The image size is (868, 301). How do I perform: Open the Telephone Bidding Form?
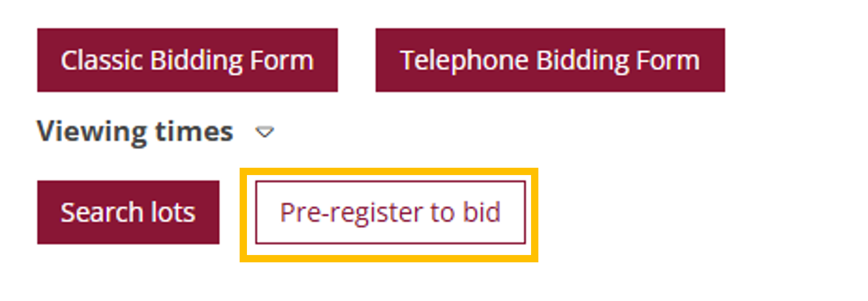coord(550,60)
